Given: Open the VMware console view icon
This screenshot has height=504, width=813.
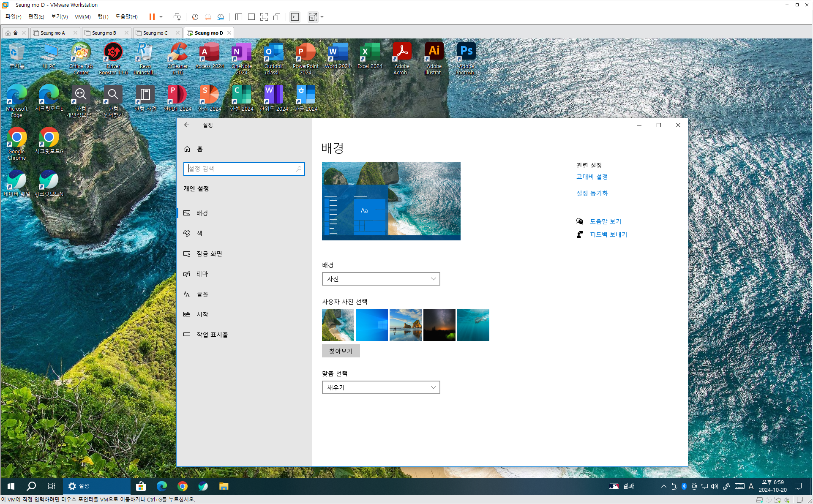Looking at the screenshot, I should [x=295, y=17].
